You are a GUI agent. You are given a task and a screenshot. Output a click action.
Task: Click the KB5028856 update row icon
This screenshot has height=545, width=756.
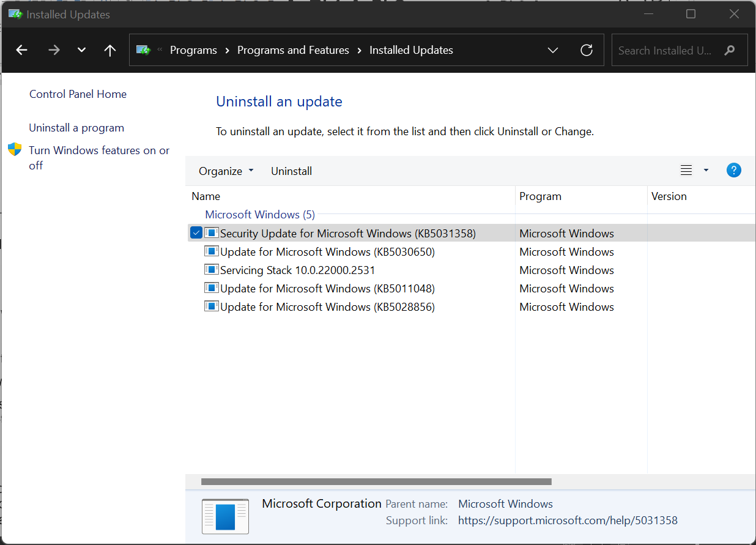coord(212,306)
